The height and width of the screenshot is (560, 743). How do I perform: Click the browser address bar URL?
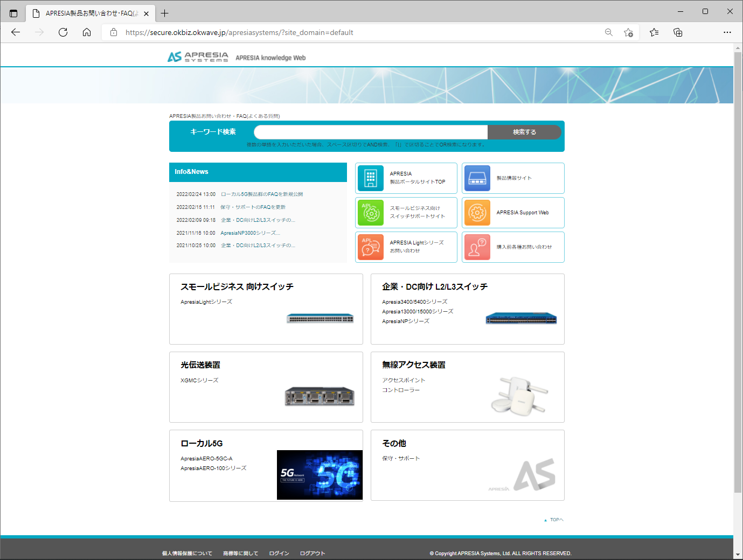[x=239, y=32]
